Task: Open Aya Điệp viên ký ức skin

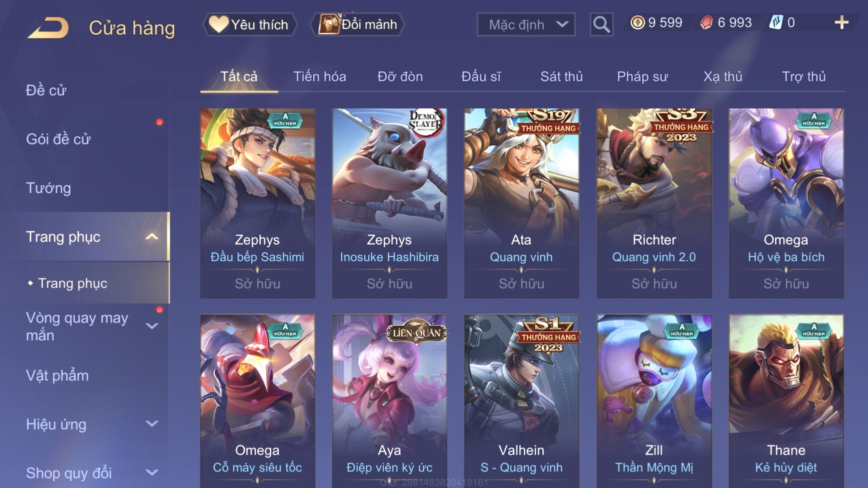Action: 389,401
